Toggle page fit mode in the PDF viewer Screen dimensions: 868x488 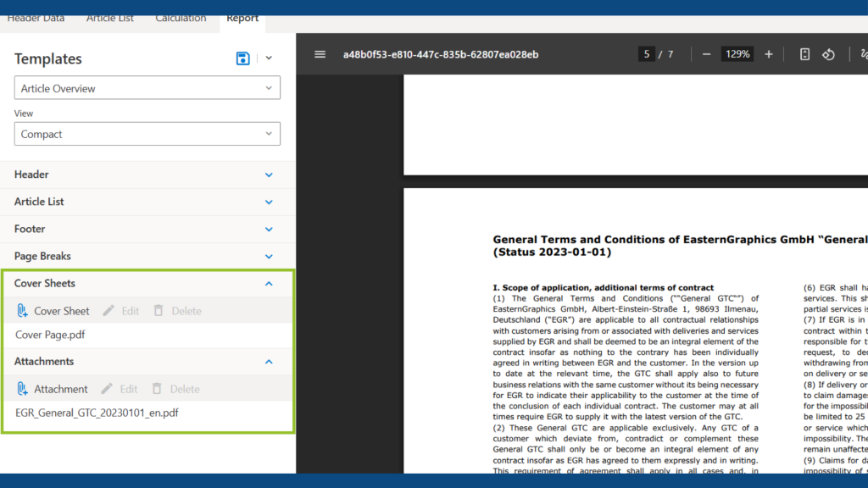pos(804,53)
